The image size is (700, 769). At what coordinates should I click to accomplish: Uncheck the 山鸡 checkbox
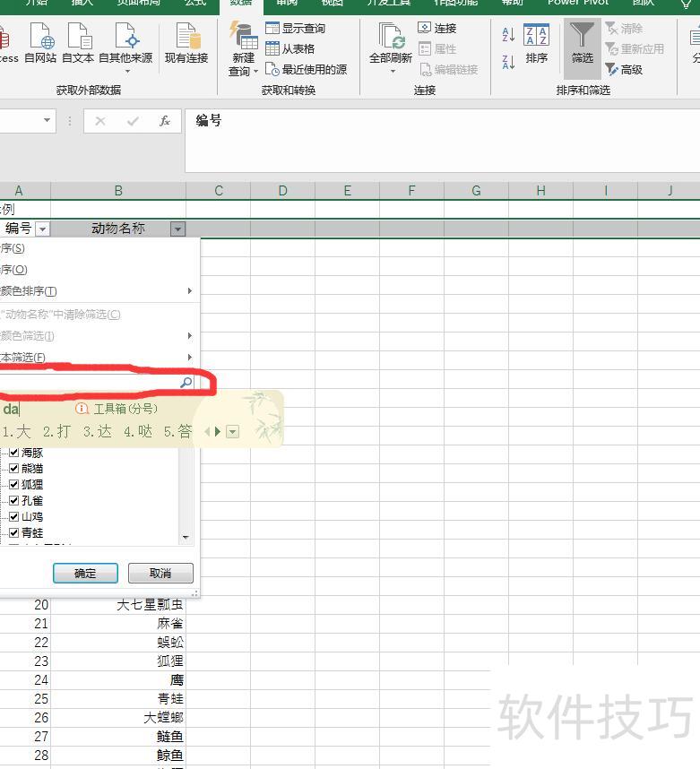(13, 517)
